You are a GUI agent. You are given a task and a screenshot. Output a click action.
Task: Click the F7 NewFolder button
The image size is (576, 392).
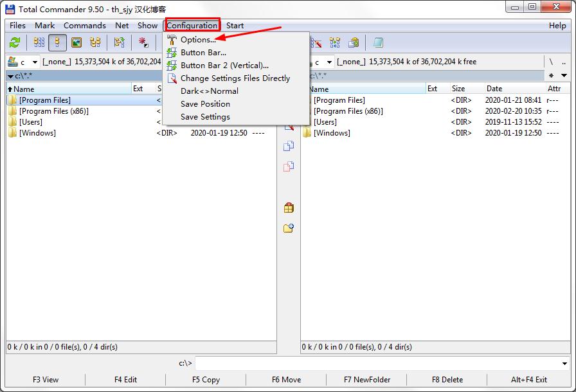coord(367,380)
